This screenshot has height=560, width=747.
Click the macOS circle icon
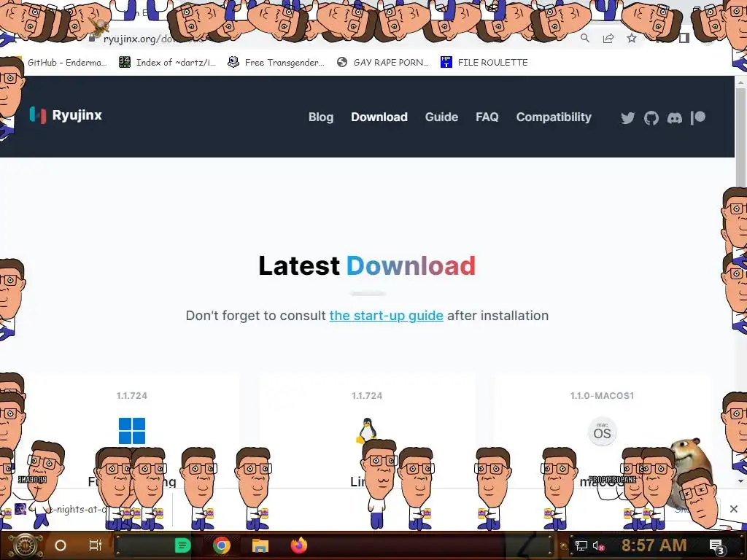[602, 432]
